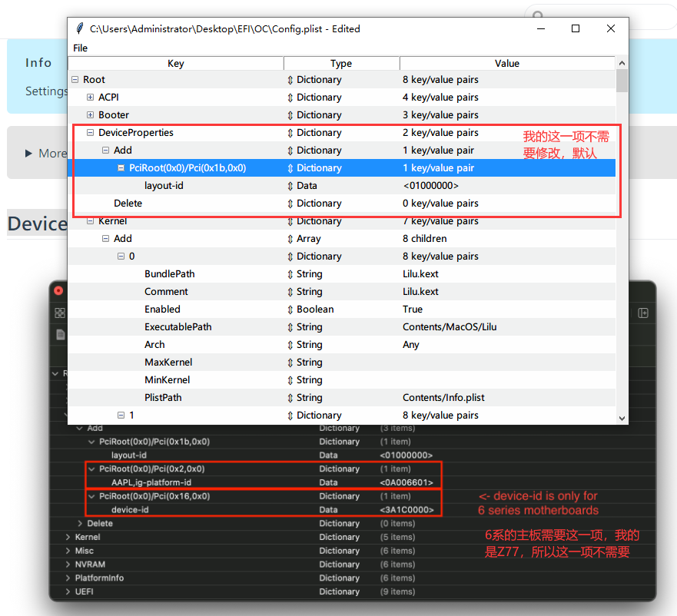Click the red close button on dark window
Image resolution: width=677 pixels, height=616 pixels.
(58, 291)
